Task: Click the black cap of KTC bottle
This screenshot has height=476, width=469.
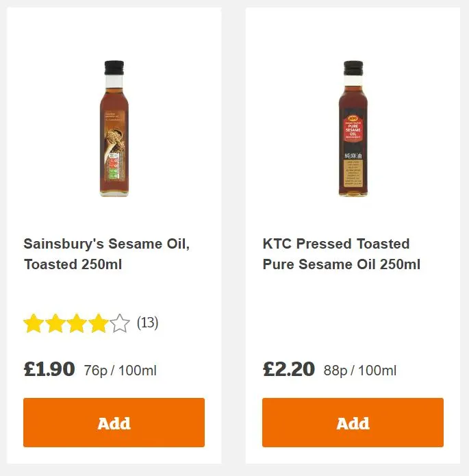Action: 353,68
